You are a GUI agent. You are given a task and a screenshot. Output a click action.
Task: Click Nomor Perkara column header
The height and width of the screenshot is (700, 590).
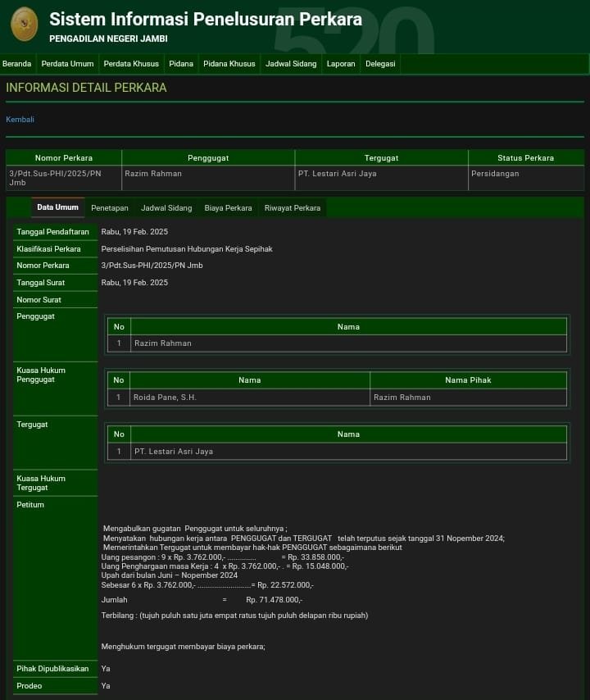coord(64,157)
